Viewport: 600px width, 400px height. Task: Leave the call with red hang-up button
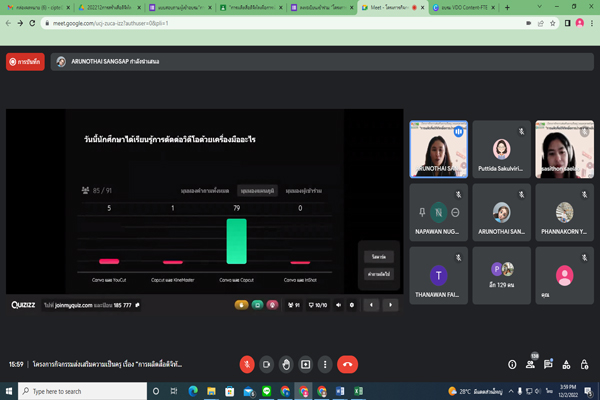(x=348, y=364)
